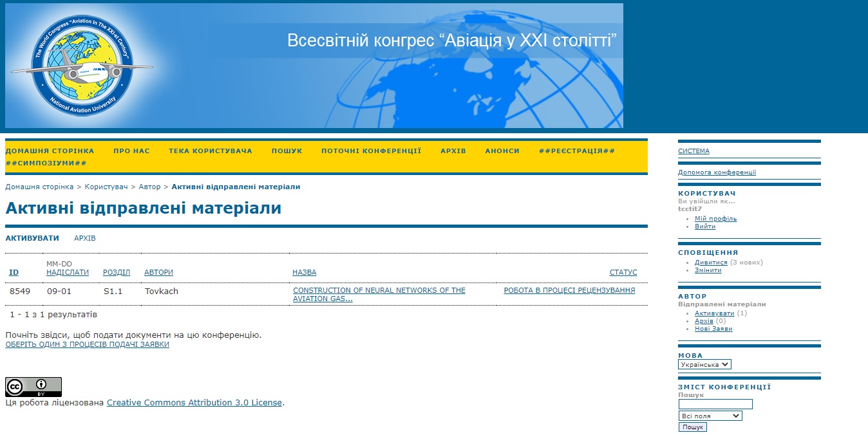Click the author name 'Tovkach' cell
868x435 pixels.
pyautogui.click(x=162, y=292)
